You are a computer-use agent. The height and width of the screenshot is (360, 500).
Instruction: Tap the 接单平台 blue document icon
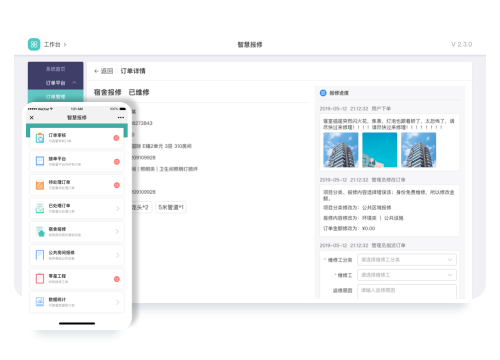(x=40, y=161)
